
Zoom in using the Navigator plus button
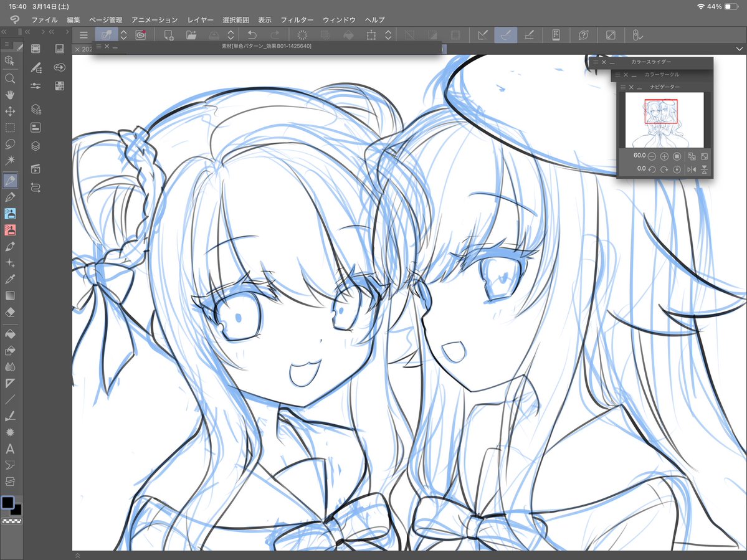[664, 156]
